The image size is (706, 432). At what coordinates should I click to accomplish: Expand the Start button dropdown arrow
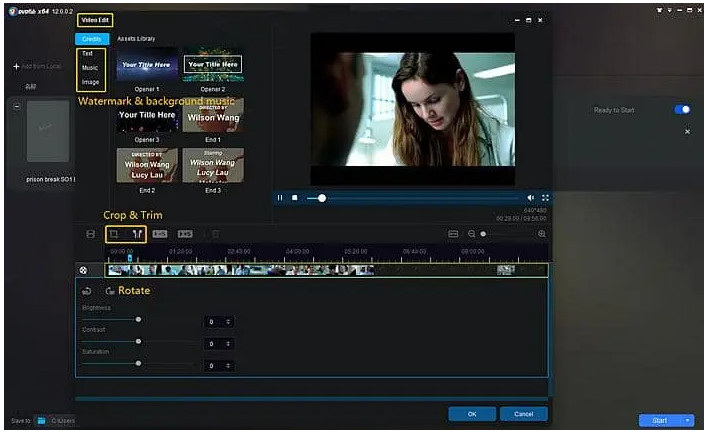click(x=688, y=420)
